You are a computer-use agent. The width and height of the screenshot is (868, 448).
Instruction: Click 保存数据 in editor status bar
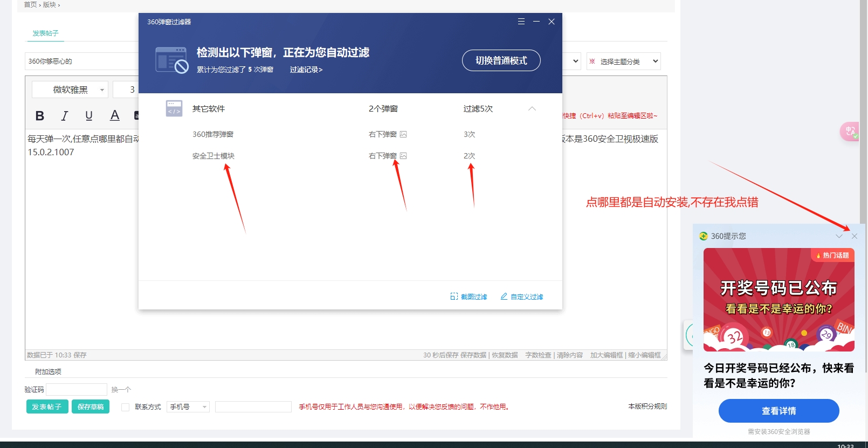pyautogui.click(x=473, y=355)
